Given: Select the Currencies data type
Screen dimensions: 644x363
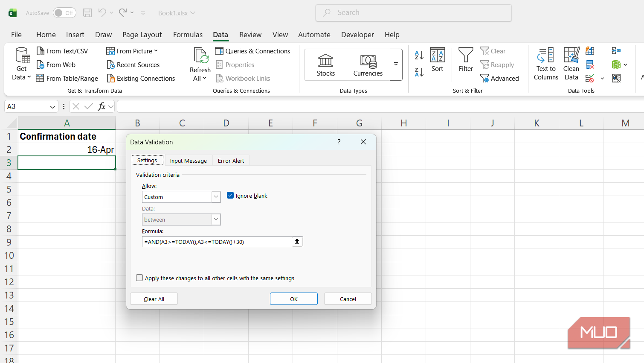Looking at the screenshot, I should coord(368,65).
